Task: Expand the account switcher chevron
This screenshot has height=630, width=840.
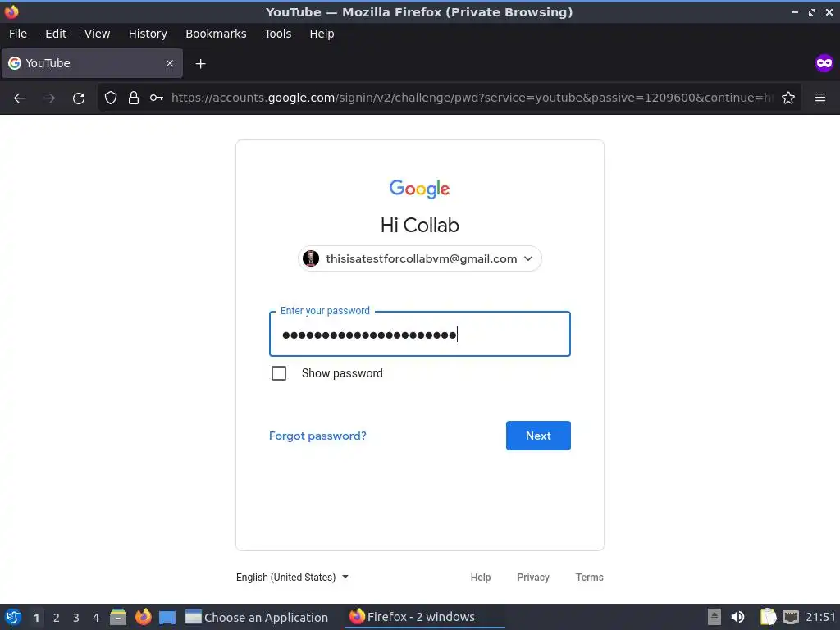Action: (x=528, y=258)
